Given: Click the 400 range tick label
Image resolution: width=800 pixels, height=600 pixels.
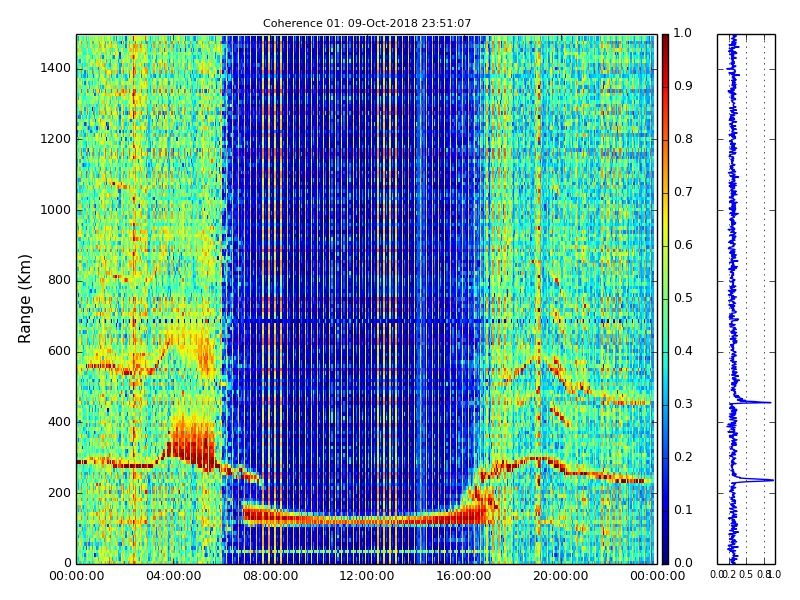Looking at the screenshot, I should tap(59, 422).
